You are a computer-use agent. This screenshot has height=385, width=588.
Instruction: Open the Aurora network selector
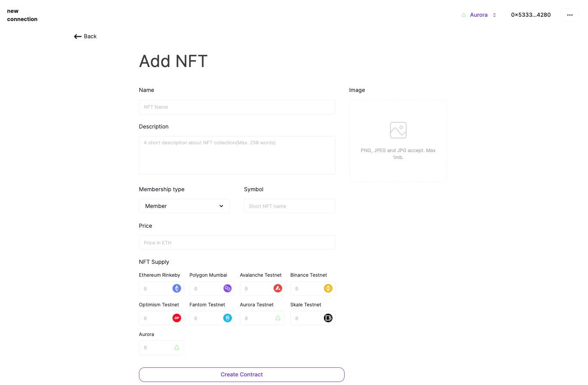[x=479, y=15]
